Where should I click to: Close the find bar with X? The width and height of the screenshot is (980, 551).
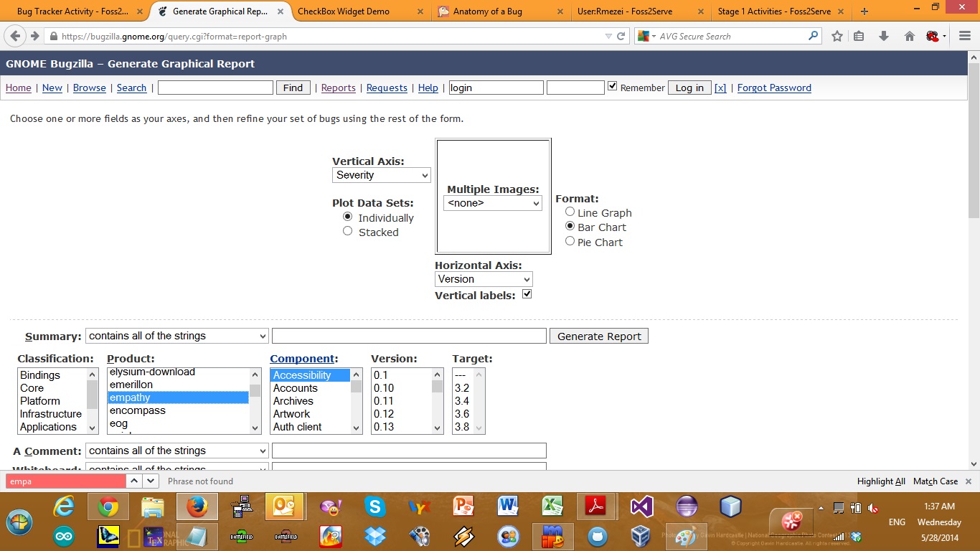(x=969, y=481)
